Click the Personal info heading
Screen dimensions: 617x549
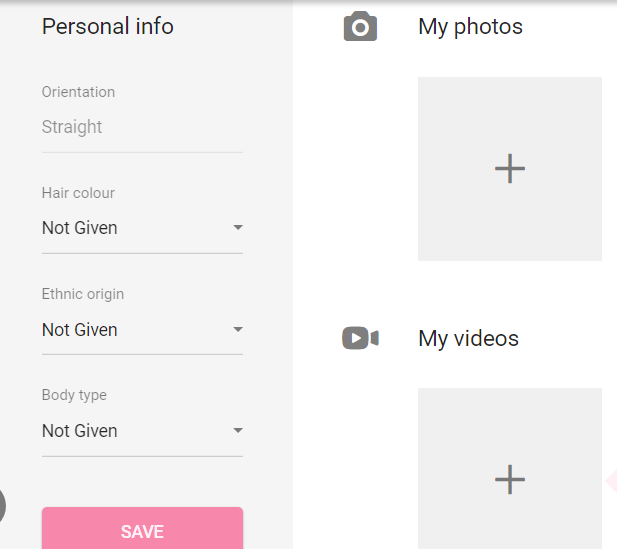107,26
